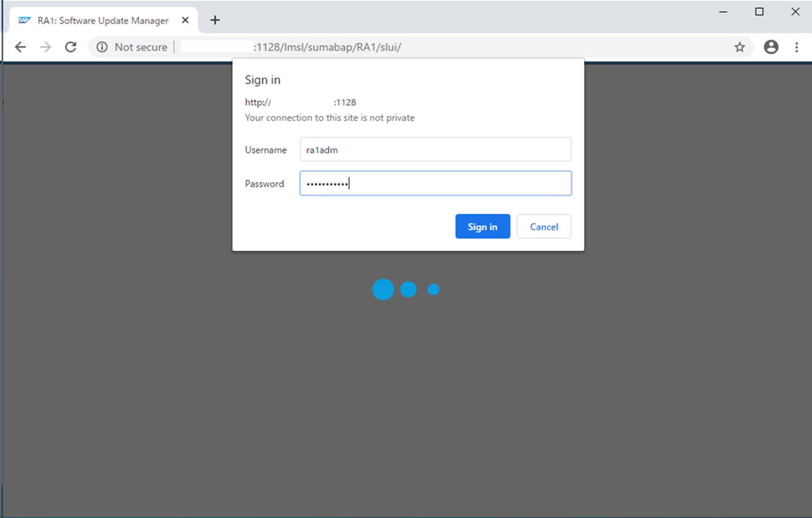Image resolution: width=812 pixels, height=518 pixels.
Task: Reload the Software Update Manager page
Action: click(70, 47)
